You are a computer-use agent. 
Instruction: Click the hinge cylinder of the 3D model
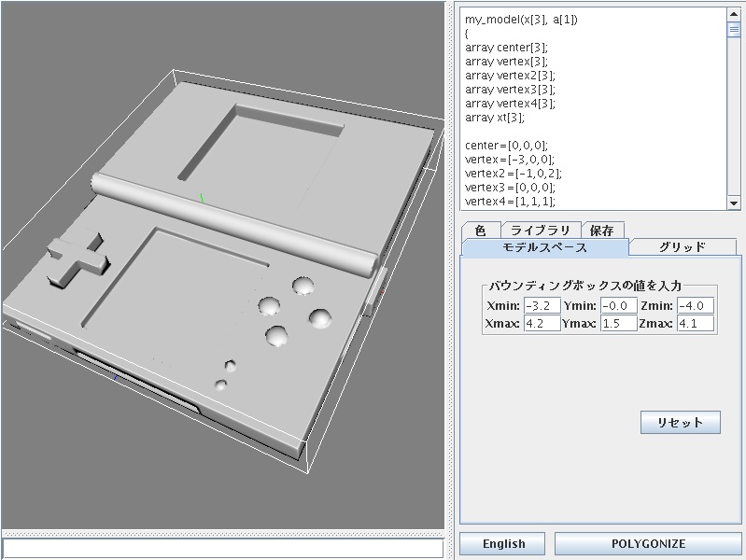pos(234,225)
